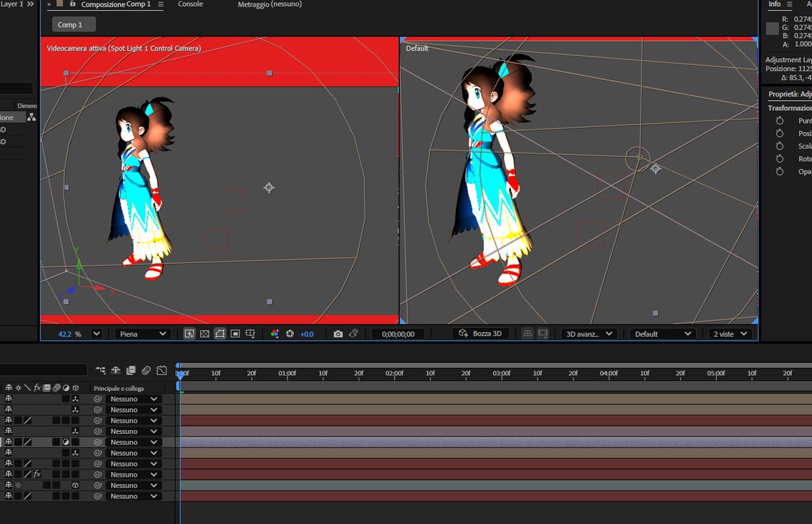812x524 pixels.
Task: Click the reset exposure icon
Action: click(x=290, y=334)
